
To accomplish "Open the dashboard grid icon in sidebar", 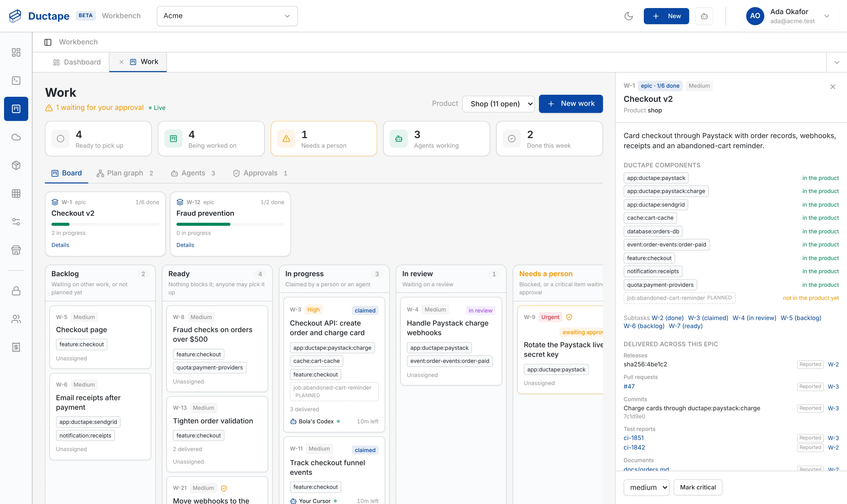I will [x=16, y=52].
